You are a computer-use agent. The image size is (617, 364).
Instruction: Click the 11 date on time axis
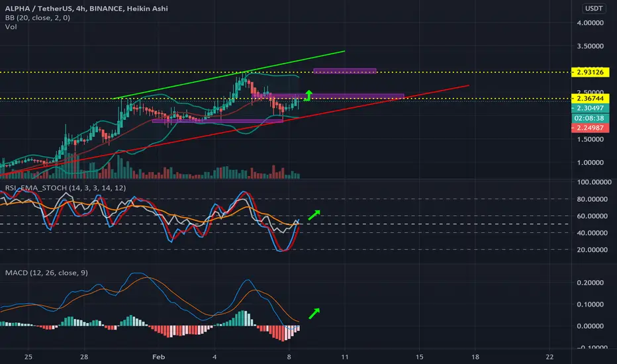coord(345,357)
